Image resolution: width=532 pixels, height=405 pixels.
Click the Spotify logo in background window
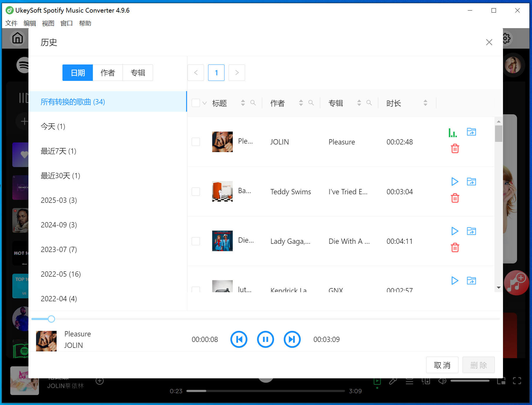pyautogui.click(x=23, y=65)
